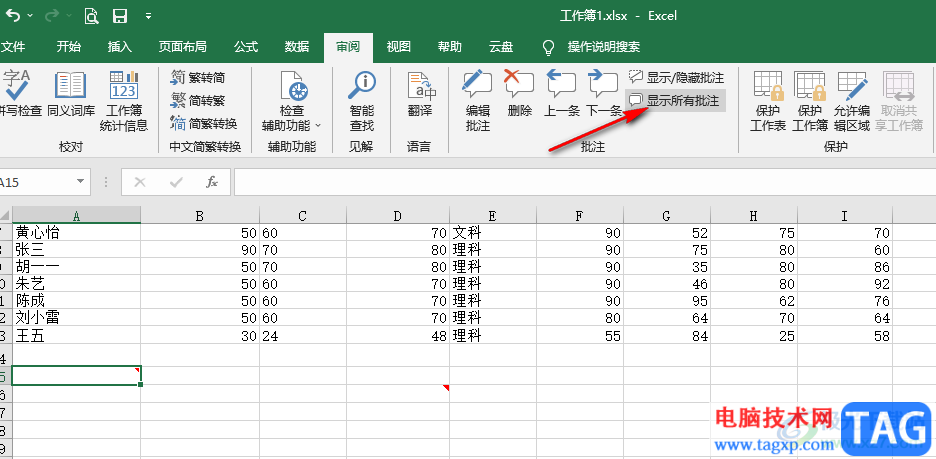Select value 95 in 陈成 row
Screen dimensions: 936x459
pos(667,301)
